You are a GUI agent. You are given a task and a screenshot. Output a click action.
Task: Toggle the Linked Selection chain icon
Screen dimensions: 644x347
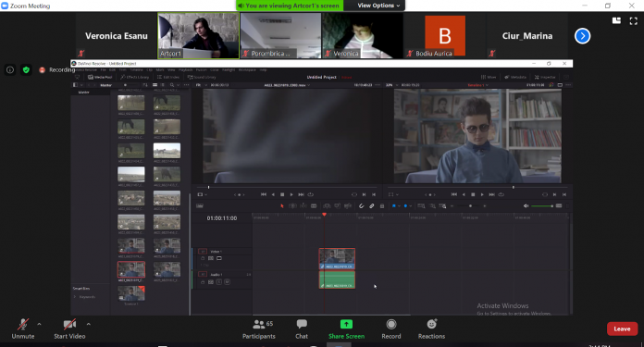tap(371, 205)
